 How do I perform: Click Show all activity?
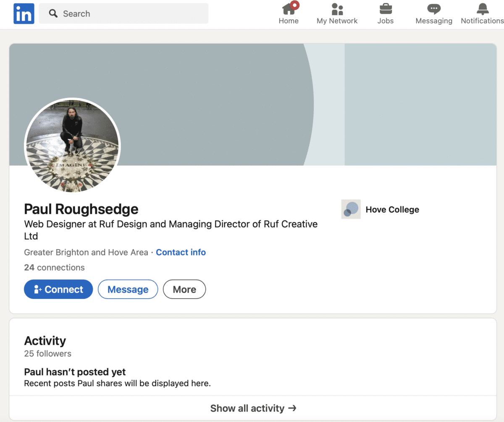point(253,408)
